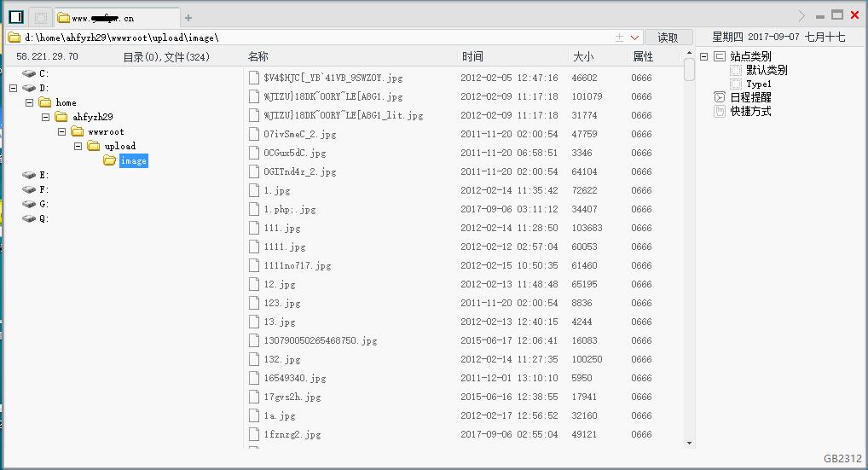
Task: Collapse the upload folder node
Action: click(x=78, y=146)
